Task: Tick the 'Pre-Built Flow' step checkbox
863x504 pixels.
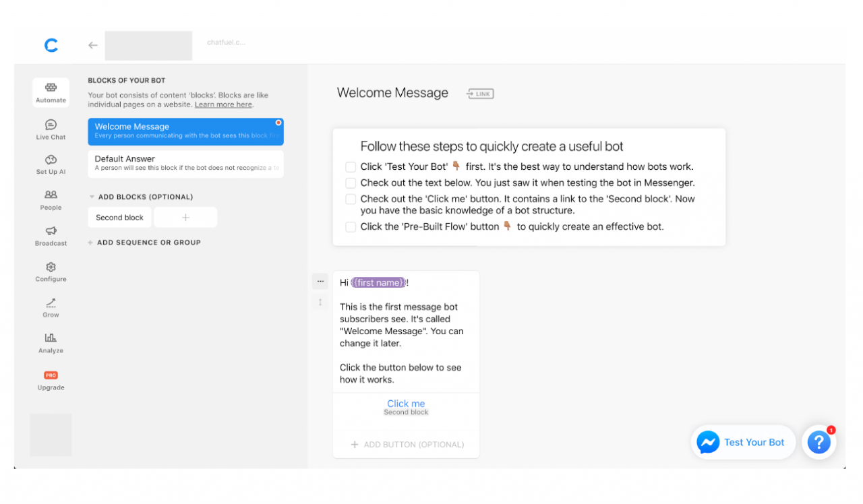Action: (351, 227)
